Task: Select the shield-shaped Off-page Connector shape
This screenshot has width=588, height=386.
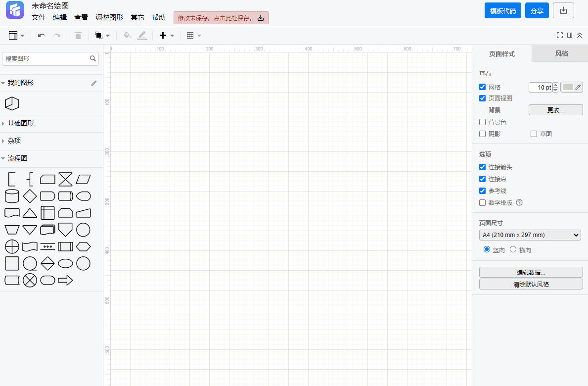Action: [x=65, y=230]
